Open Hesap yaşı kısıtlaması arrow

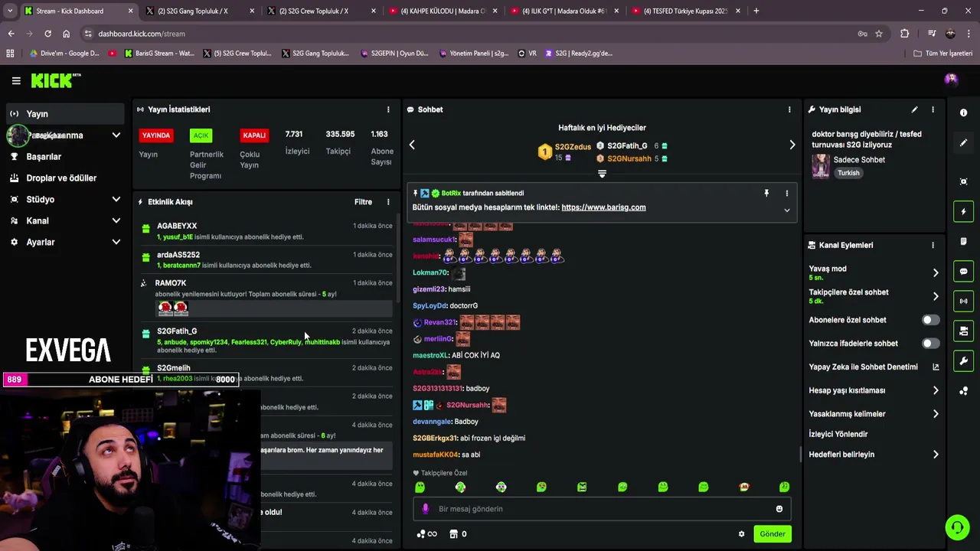coord(936,390)
